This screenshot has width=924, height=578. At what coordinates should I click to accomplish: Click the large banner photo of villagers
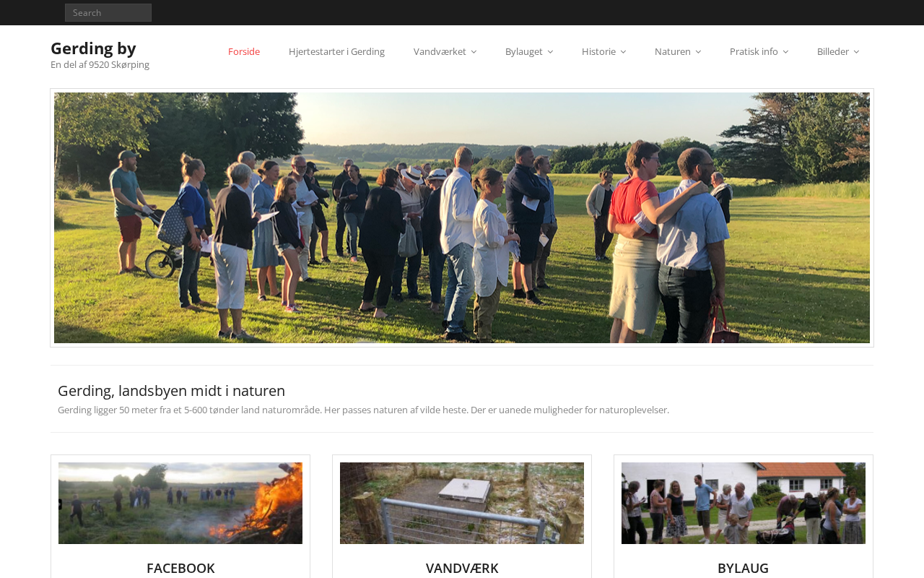pos(462,217)
